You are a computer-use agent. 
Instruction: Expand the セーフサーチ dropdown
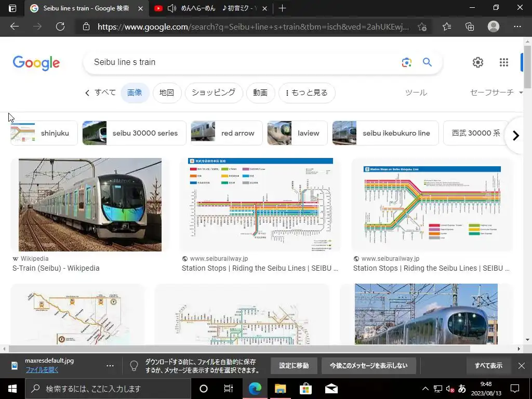click(496, 92)
